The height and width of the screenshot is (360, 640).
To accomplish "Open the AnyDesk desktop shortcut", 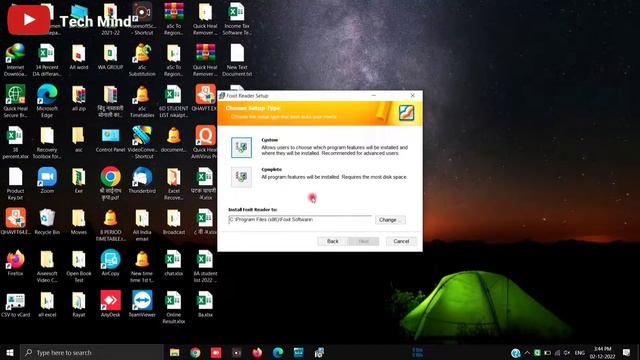I will coord(111,304).
